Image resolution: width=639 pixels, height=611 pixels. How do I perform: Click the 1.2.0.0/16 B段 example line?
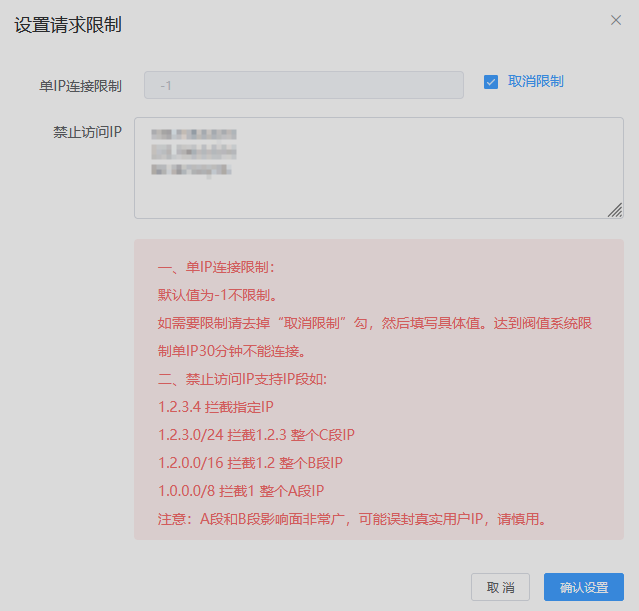(251, 463)
